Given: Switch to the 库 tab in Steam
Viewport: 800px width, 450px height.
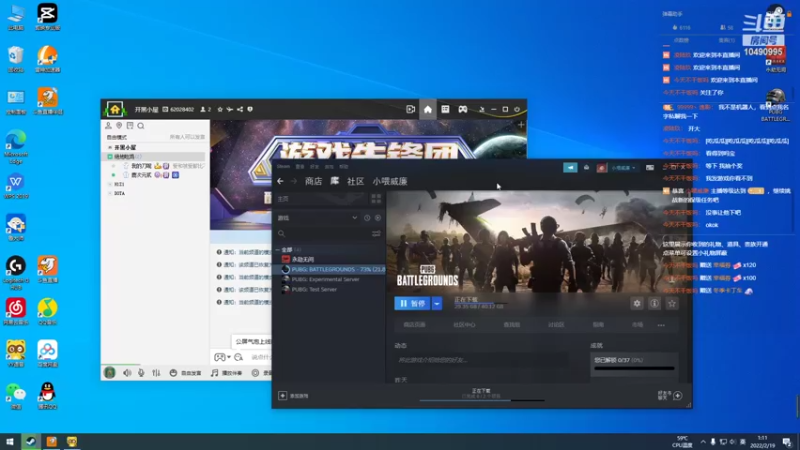Looking at the screenshot, I should pos(334,181).
